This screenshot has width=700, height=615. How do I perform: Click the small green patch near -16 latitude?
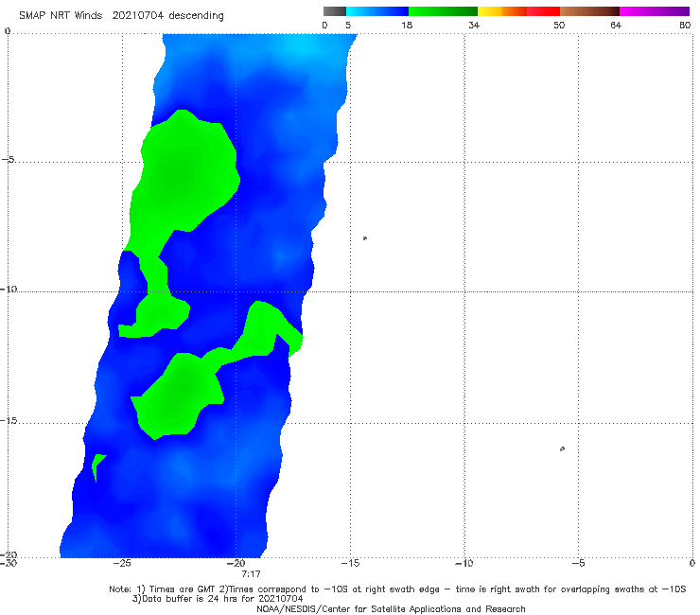(x=97, y=465)
